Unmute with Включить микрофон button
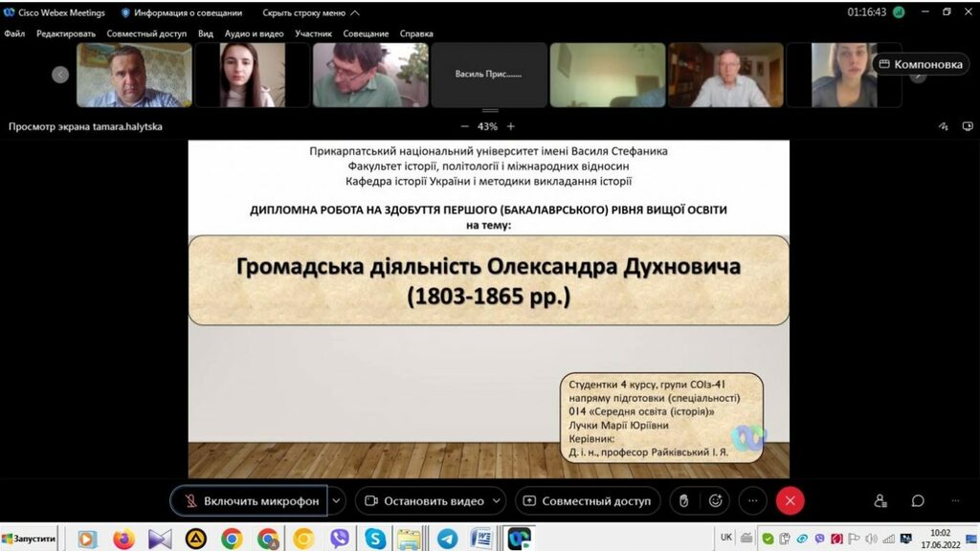The height and width of the screenshot is (551, 980). tap(249, 500)
